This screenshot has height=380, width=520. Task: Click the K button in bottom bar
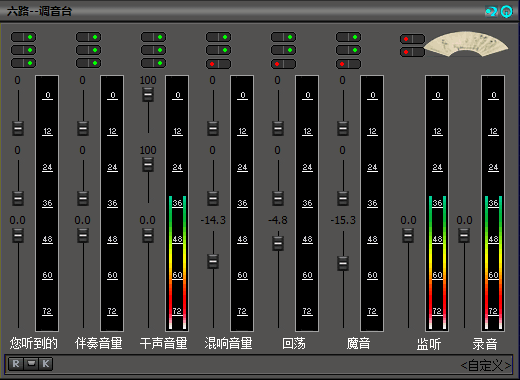pos(46,364)
